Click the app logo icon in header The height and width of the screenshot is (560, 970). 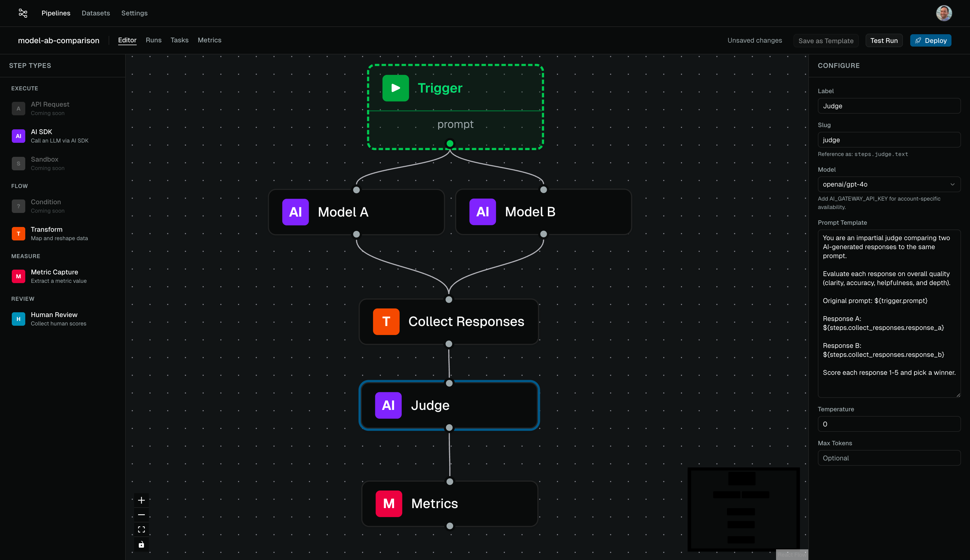tap(23, 13)
